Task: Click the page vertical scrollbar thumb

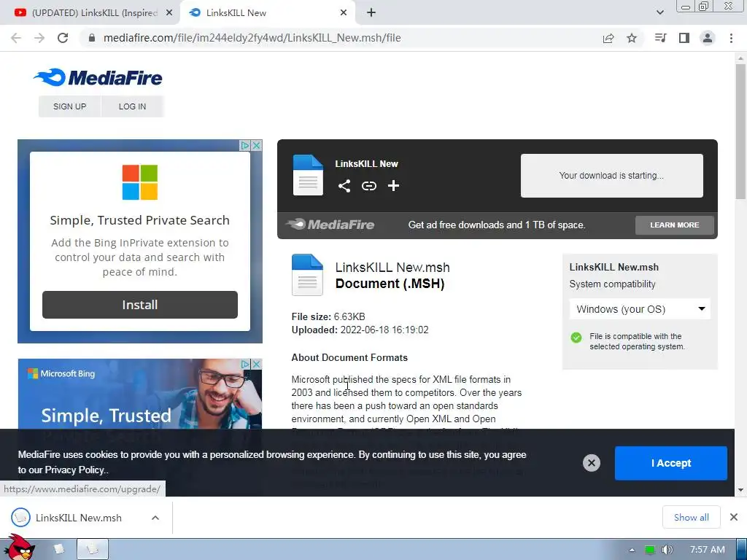Action: coord(740,131)
